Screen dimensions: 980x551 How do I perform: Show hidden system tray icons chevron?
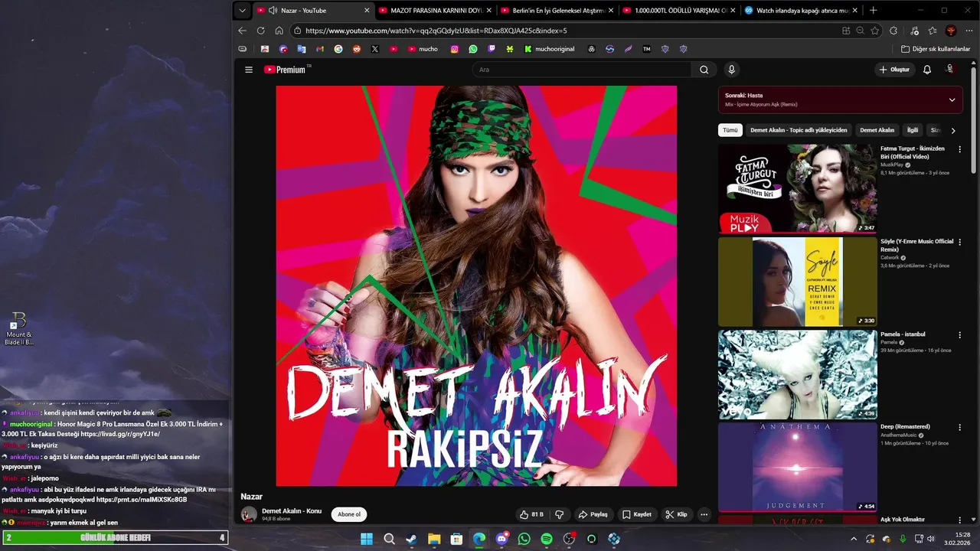854,539
